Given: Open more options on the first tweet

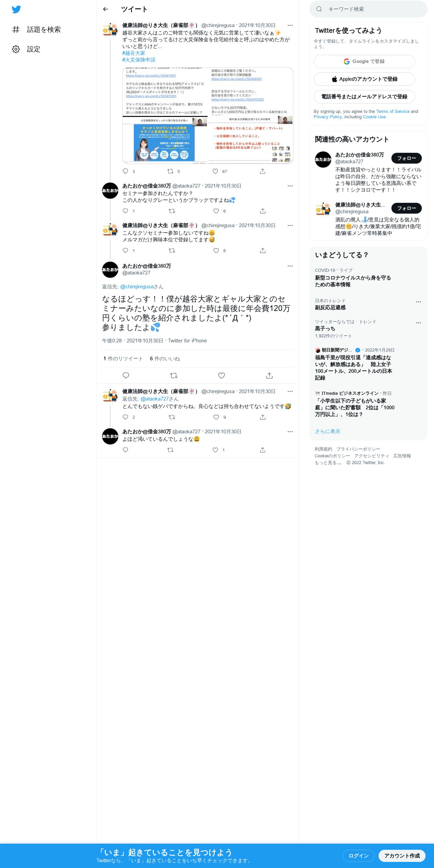Looking at the screenshot, I should [x=290, y=25].
